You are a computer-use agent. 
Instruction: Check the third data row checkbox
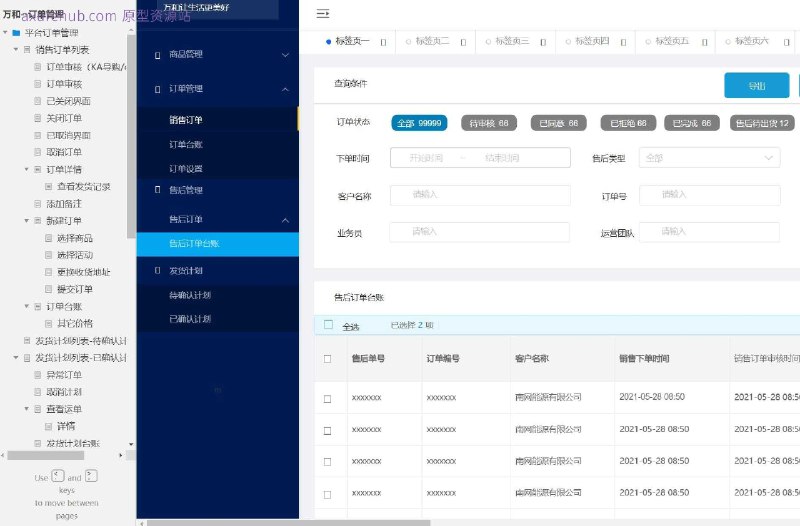pyautogui.click(x=328, y=462)
